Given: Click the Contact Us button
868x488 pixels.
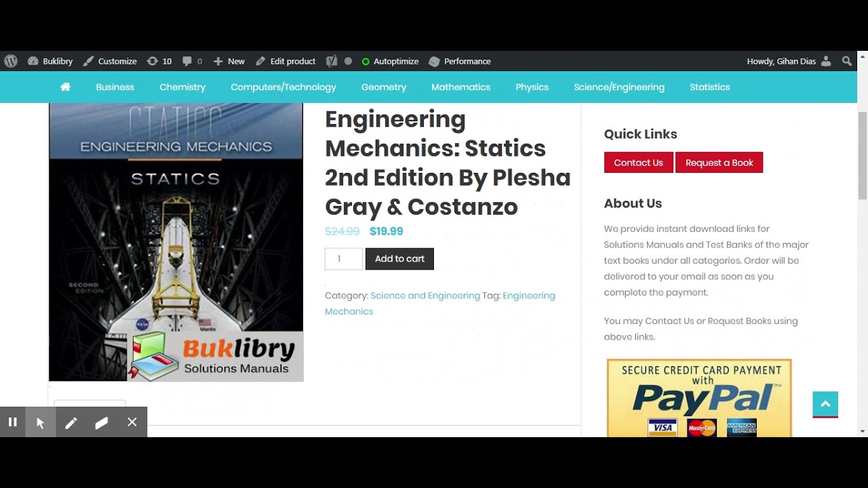Looking at the screenshot, I should 638,163.
